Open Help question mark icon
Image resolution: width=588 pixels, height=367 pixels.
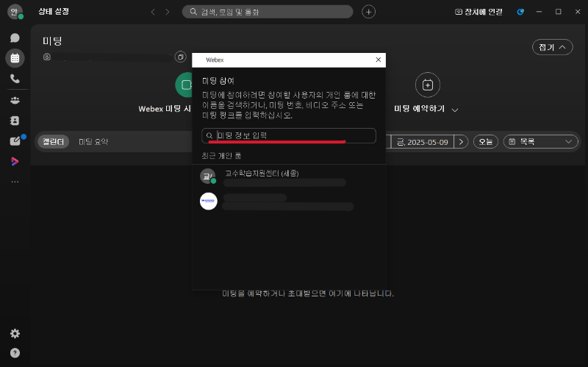tap(15, 353)
